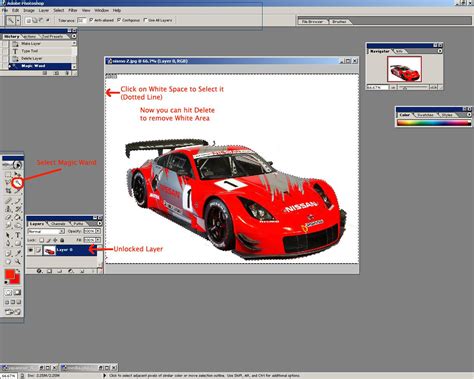The height and width of the screenshot is (379, 474).
Task: Open the Layers panel flyout menu
Action: 99,223
